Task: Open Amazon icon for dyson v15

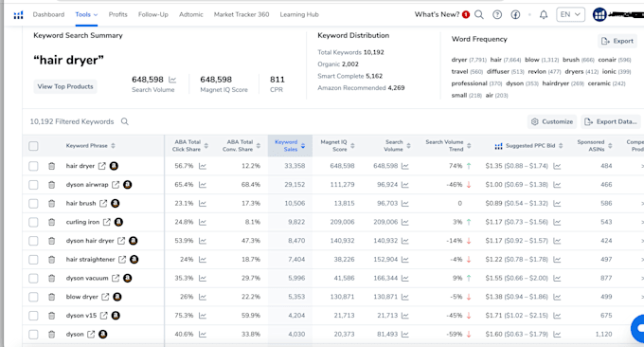Action: pyautogui.click(x=116, y=316)
